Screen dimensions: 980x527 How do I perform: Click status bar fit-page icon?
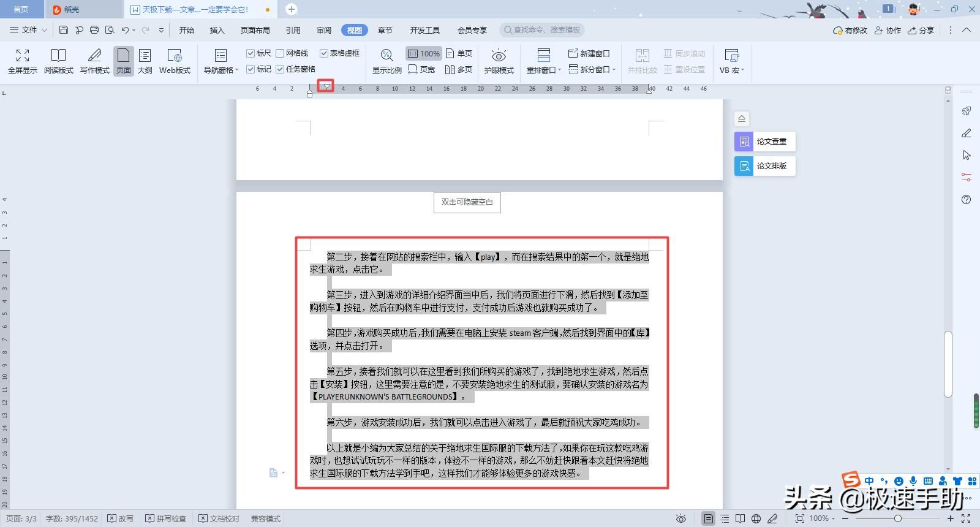pyautogui.click(x=799, y=518)
